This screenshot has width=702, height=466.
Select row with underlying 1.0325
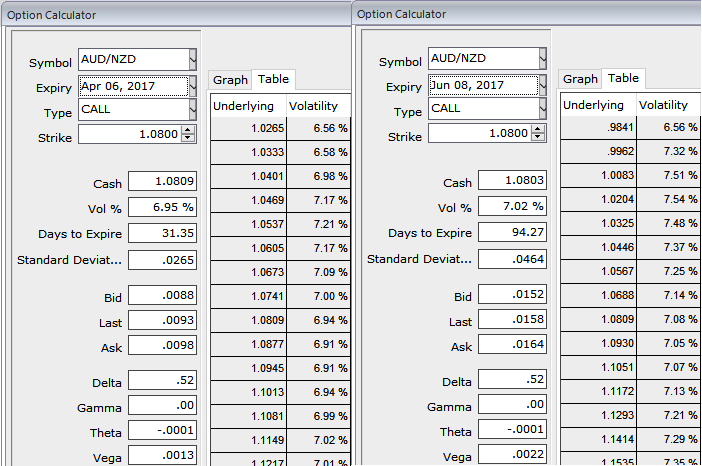click(630, 223)
